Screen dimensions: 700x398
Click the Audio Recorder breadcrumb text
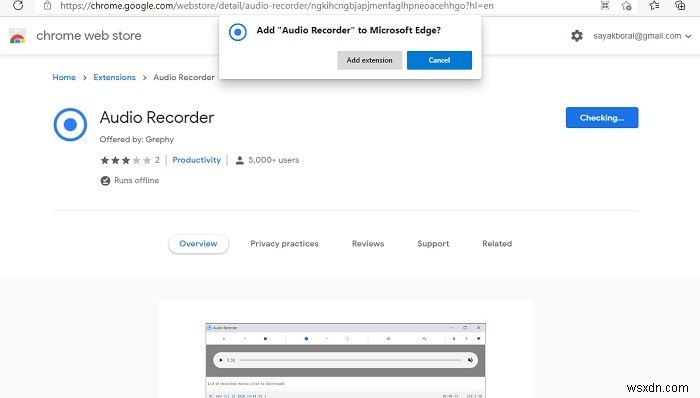coord(184,77)
